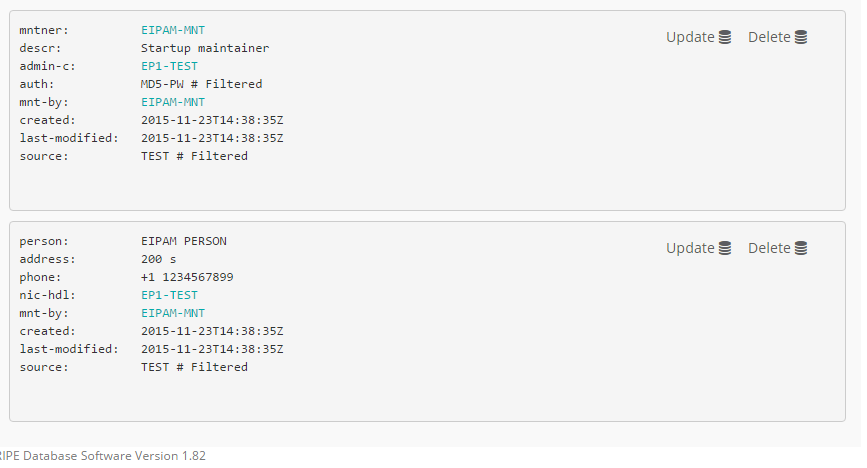Click the database icon beside Update in the person box
867x468 pixels.
[725, 248]
